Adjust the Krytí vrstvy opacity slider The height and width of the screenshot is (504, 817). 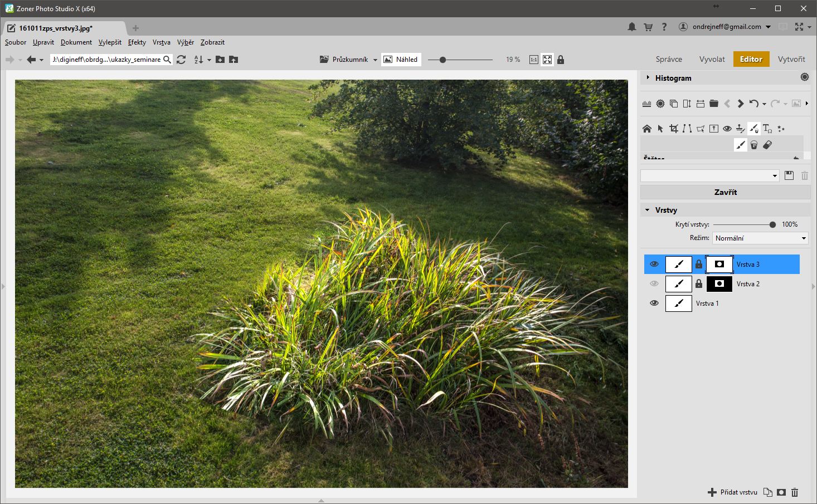point(772,224)
